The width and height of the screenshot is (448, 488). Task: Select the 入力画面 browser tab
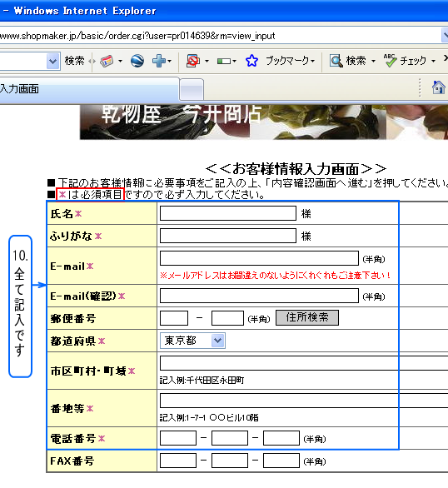coord(89,89)
